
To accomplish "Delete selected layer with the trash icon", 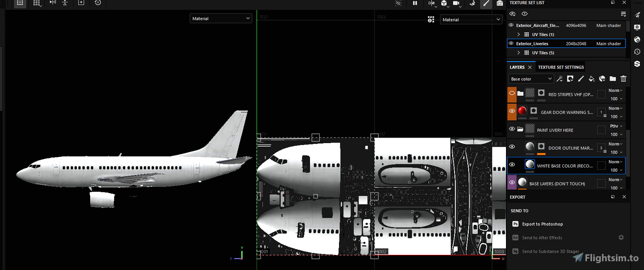I will (x=623, y=79).
